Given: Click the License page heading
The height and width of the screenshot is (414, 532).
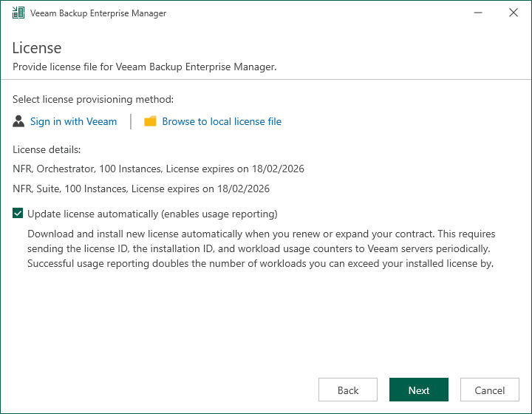Looking at the screenshot, I should [37, 48].
